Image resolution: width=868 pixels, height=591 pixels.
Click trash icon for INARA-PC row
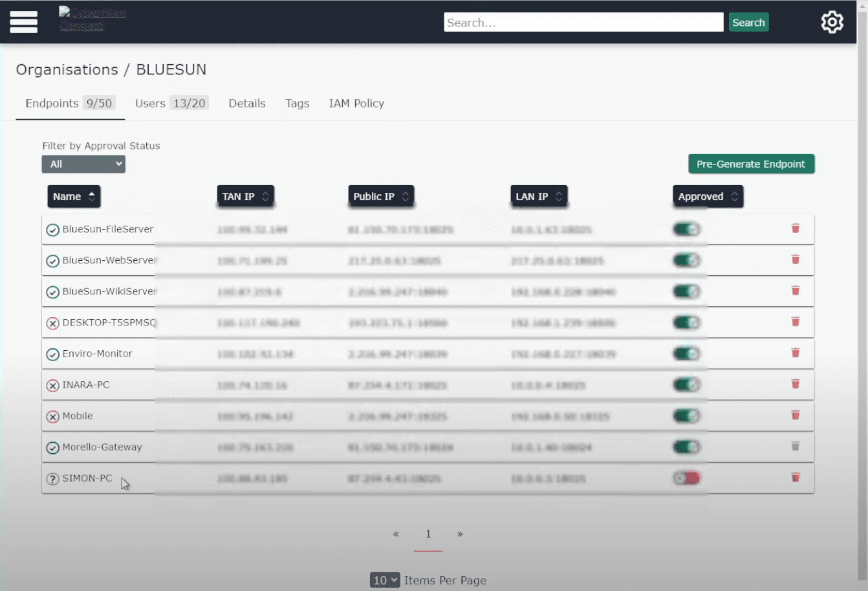[795, 384]
